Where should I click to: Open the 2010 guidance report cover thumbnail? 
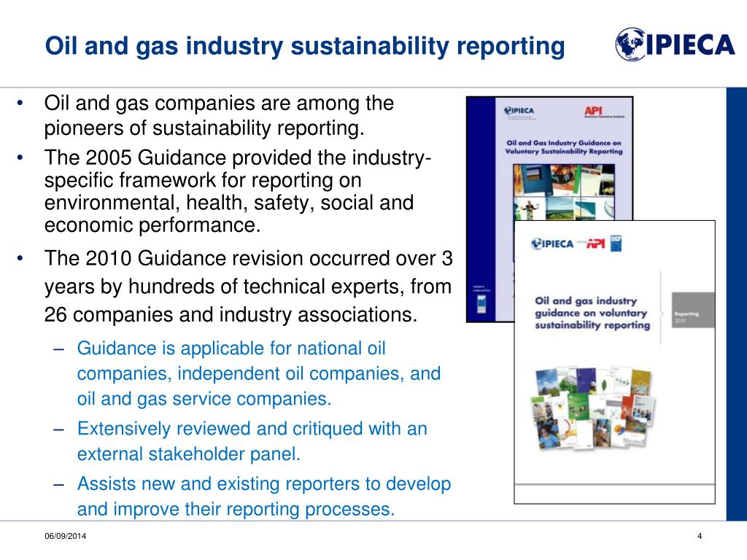[614, 362]
